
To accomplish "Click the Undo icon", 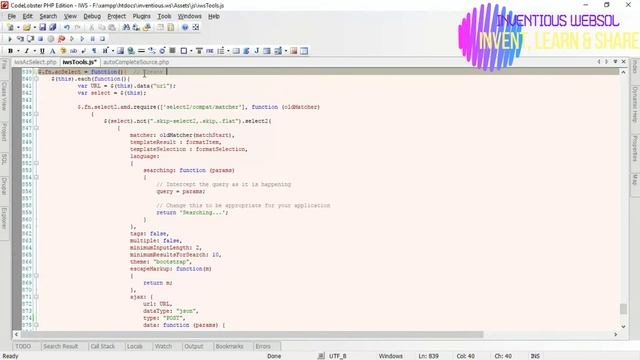I will 67,27.
